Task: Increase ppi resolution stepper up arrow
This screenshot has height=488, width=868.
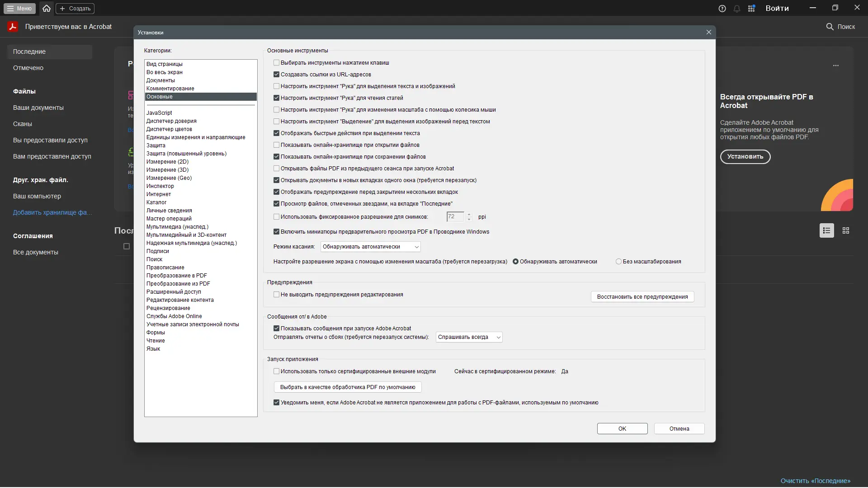Action: pos(469,214)
